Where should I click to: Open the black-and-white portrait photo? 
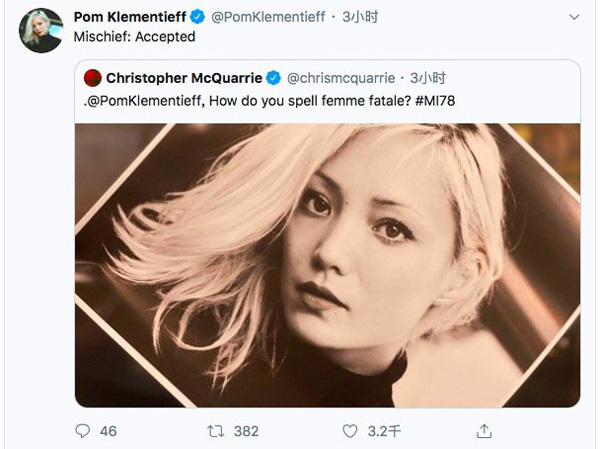[x=328, y=265]
